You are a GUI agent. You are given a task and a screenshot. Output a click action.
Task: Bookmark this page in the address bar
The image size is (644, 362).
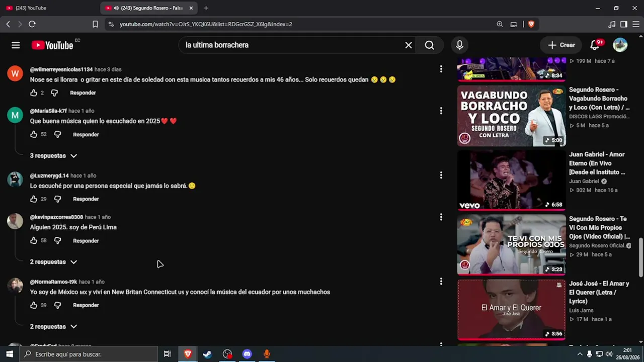coord(95,24)
